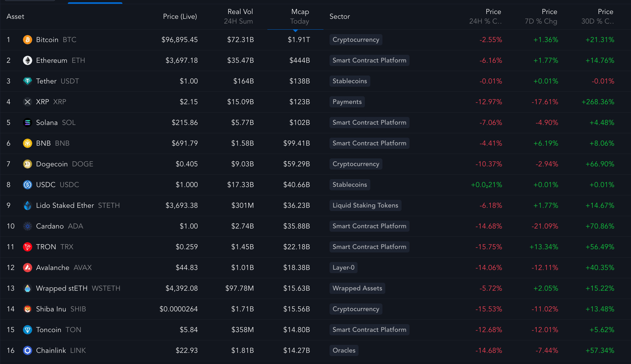631x364 pixels.
Task: Click the TRON logo icon
Action: point(28,247)
